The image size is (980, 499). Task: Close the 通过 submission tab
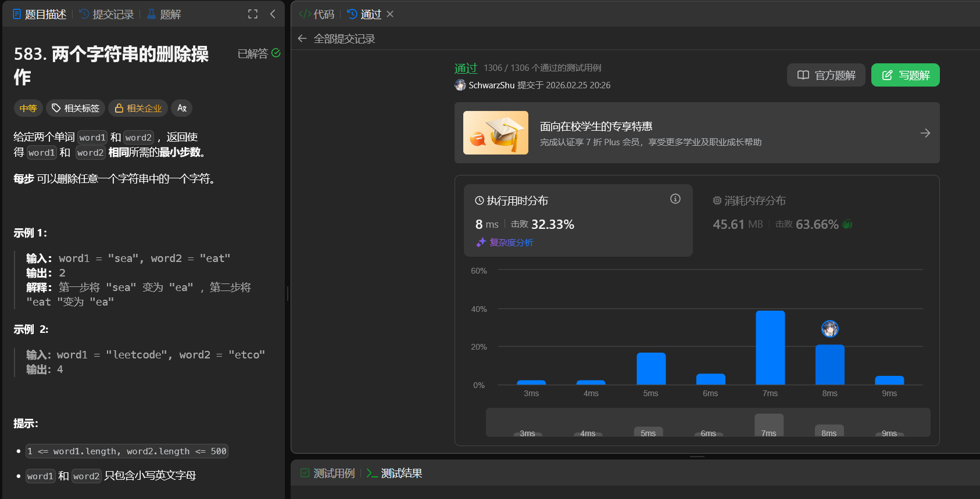coord(390,14)
